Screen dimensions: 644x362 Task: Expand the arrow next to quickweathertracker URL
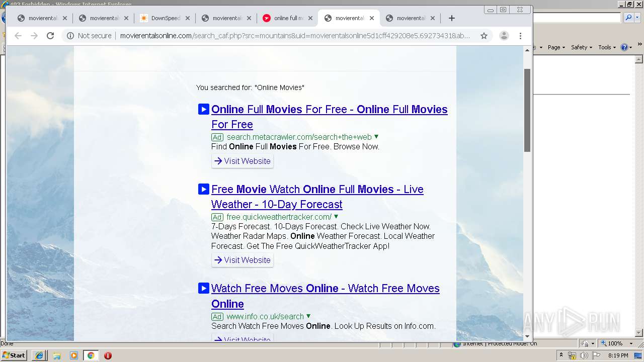point(336,217)
